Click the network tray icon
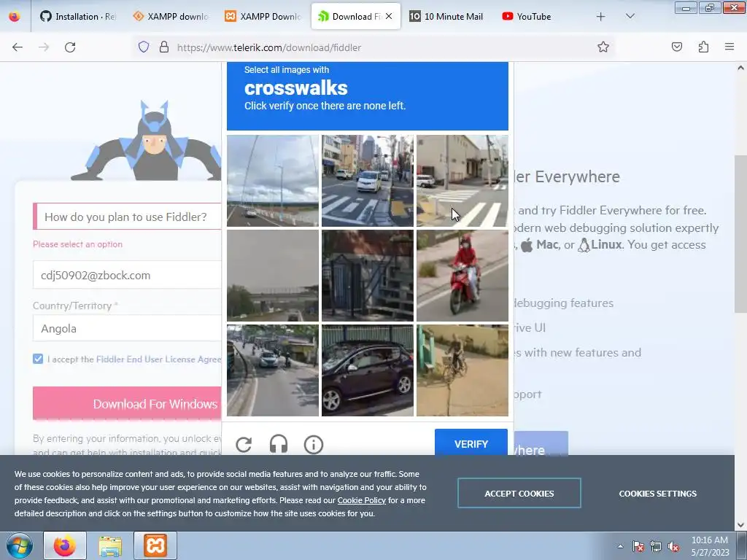The width and height of the screenshot is (747, 560). point(656,546)
